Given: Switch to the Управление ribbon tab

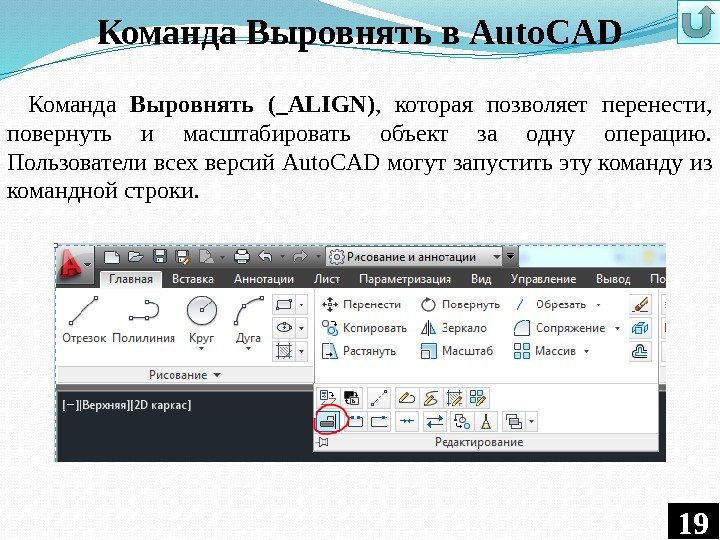Looking at the screenshot, I should (x=543, y=279).
